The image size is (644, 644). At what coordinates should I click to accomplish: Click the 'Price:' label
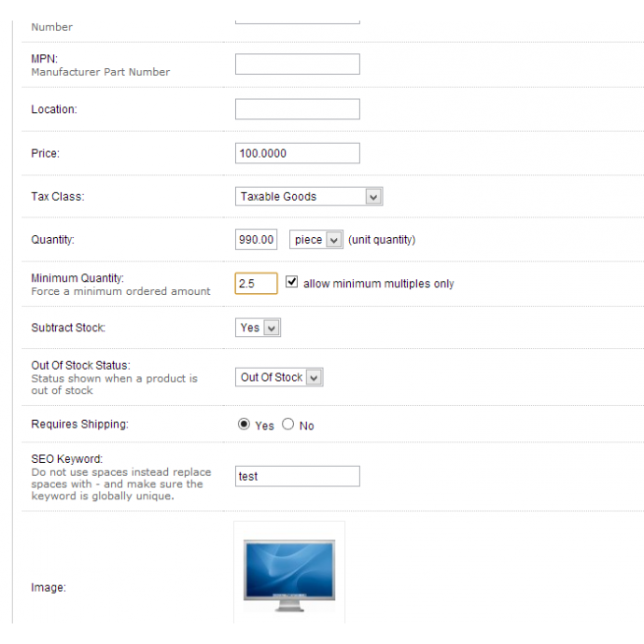[46, 154]
